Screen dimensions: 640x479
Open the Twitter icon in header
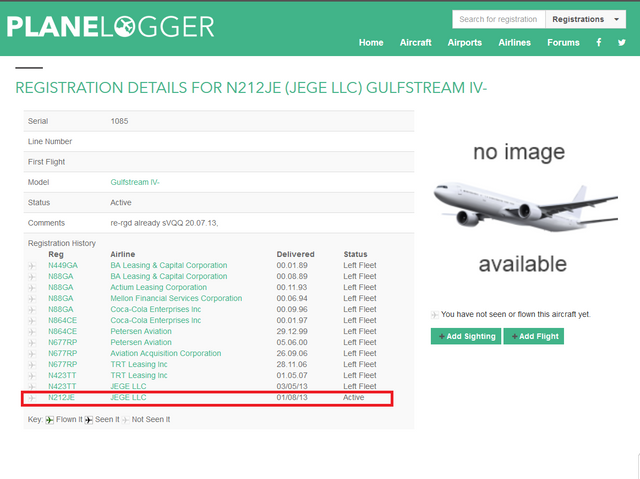pos(621,42)
